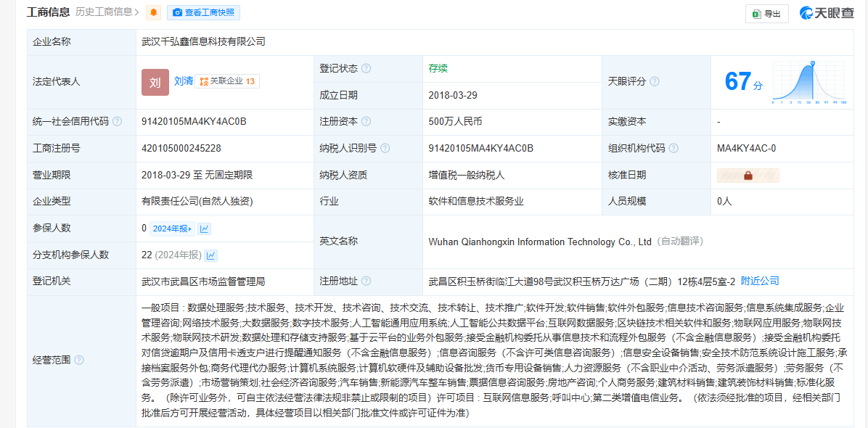The image size is (868, 428).
Task: Click help icon beside 统一社会信用代码
Action: tap(118, 122)
